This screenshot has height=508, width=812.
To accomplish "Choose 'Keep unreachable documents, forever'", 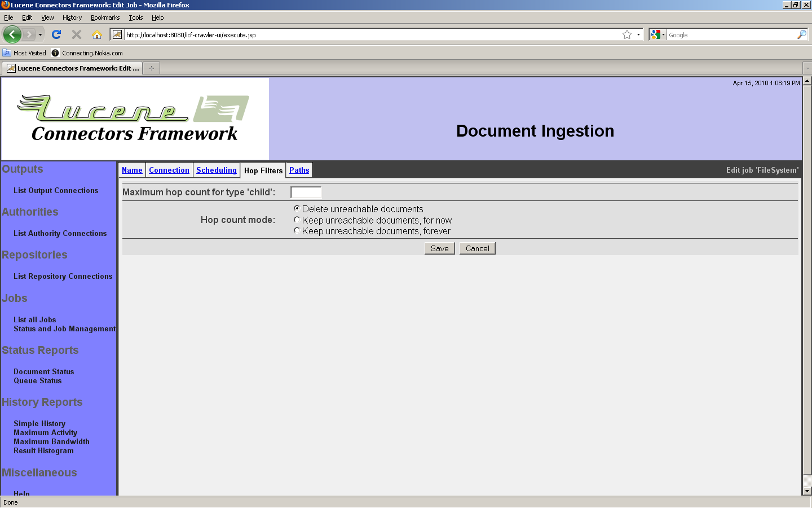I will pyautogui.click(x=297, y=230).
